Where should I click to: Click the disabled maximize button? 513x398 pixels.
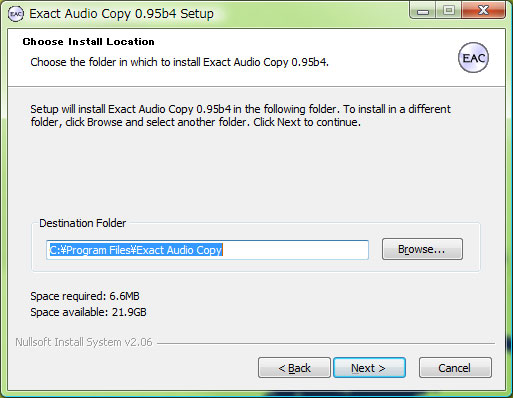tap(448, 11)
